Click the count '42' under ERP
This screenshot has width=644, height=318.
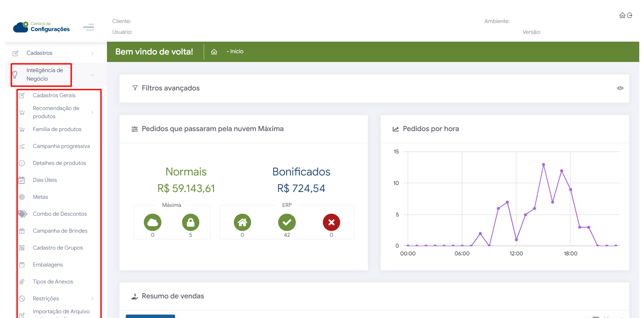(287, 235)
